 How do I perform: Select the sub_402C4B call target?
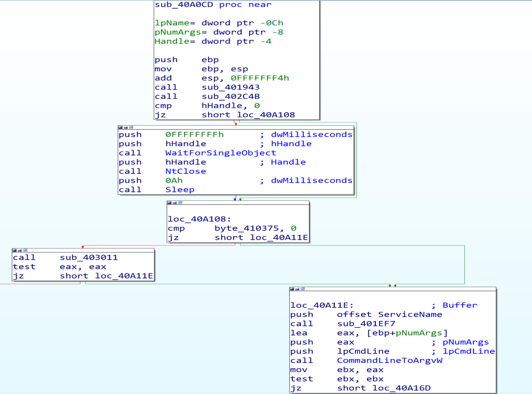(x=230, y=97)
